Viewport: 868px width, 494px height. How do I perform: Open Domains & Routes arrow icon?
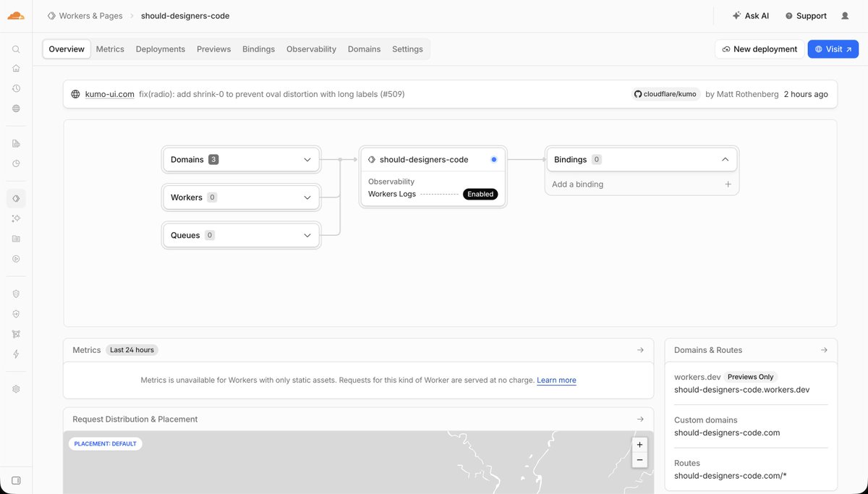824,350
